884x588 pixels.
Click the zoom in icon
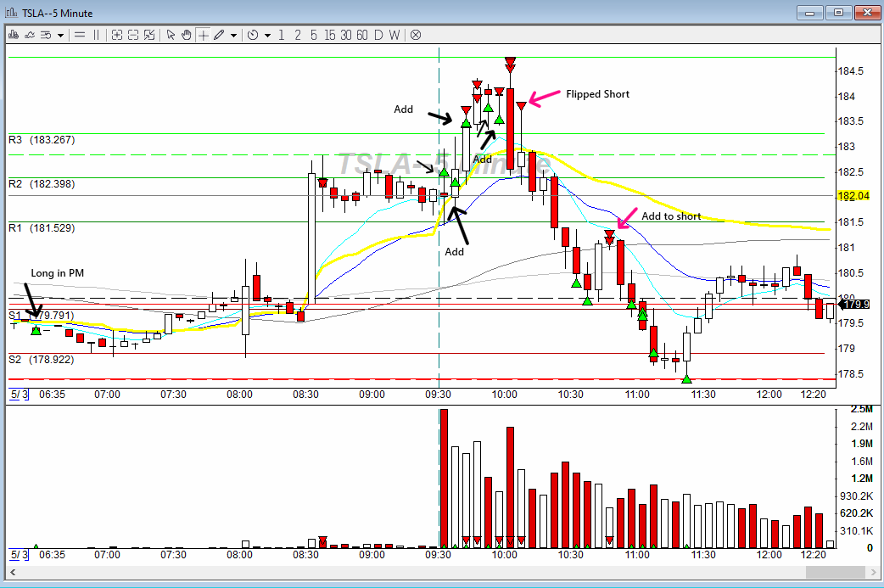(x=117, y=35)
